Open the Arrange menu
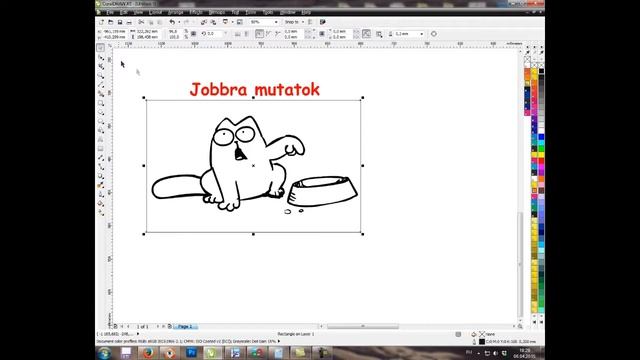Image resolution: width=640 pixels, height=360 pixels. coord(176,13)
